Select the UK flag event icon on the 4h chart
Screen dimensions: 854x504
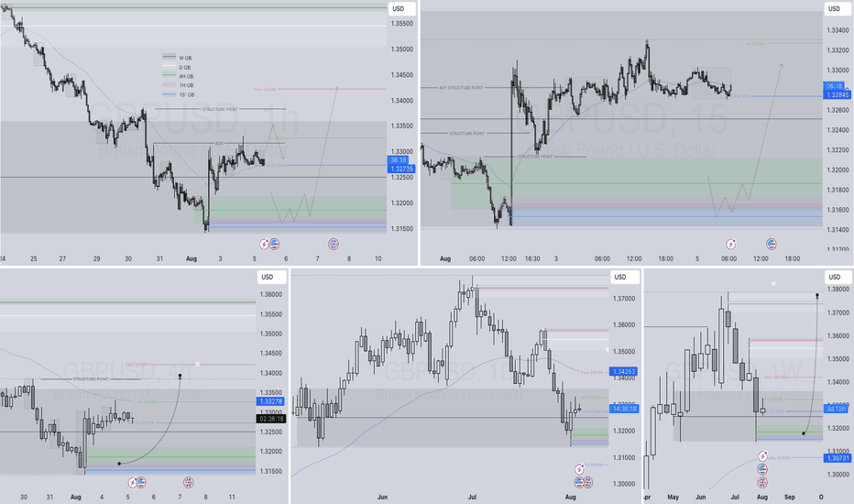[189, 482]
